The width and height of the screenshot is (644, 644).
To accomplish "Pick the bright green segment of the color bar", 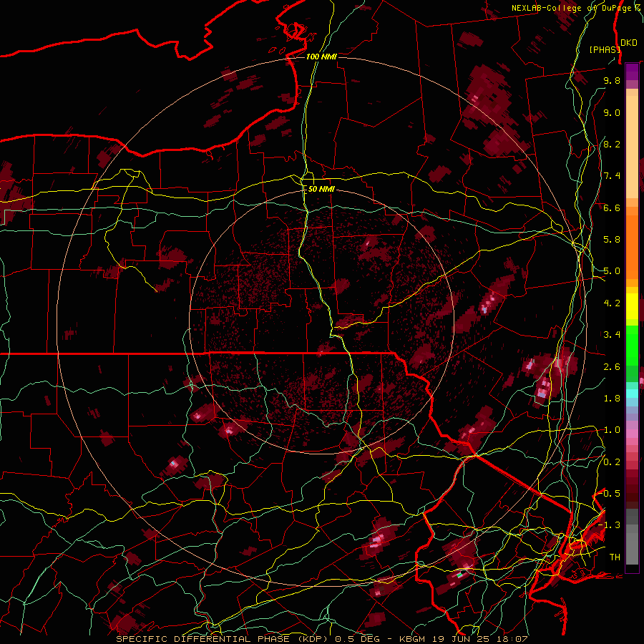I will coord(632,346).
